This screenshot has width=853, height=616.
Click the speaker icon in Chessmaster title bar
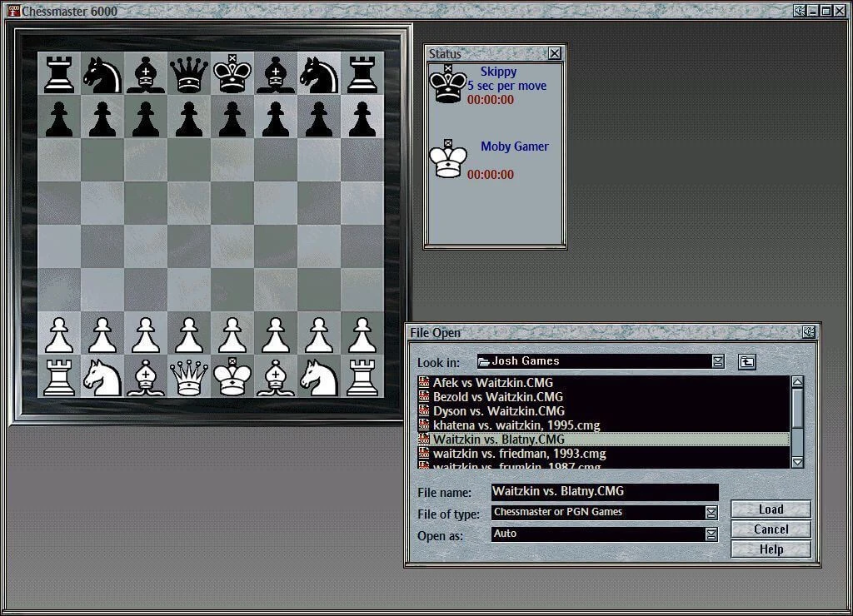pyautogui.click(x=799, y=10)
